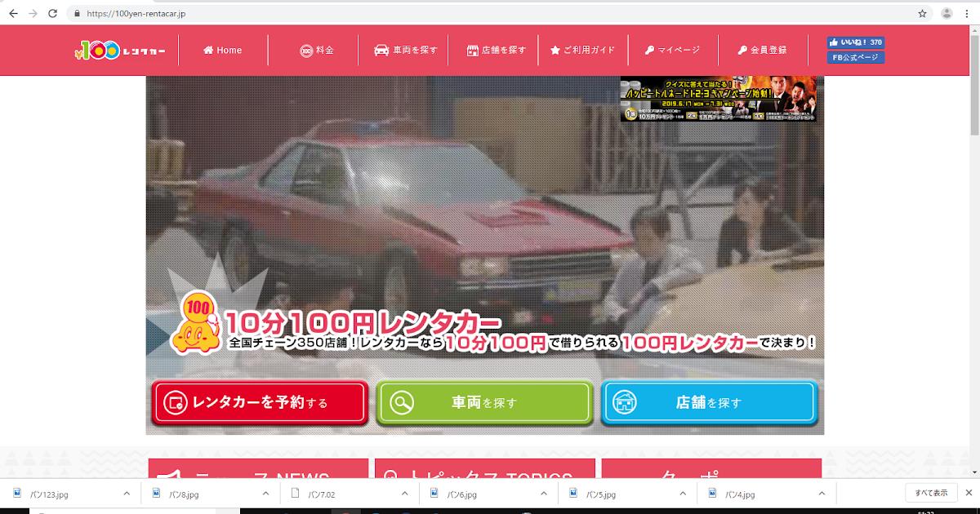Open the マイページ menu item

click(672, 50)
